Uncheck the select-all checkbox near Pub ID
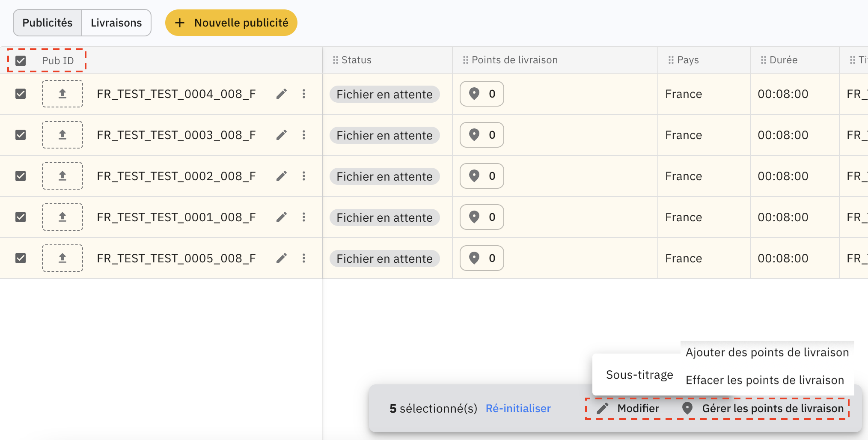 21,61
